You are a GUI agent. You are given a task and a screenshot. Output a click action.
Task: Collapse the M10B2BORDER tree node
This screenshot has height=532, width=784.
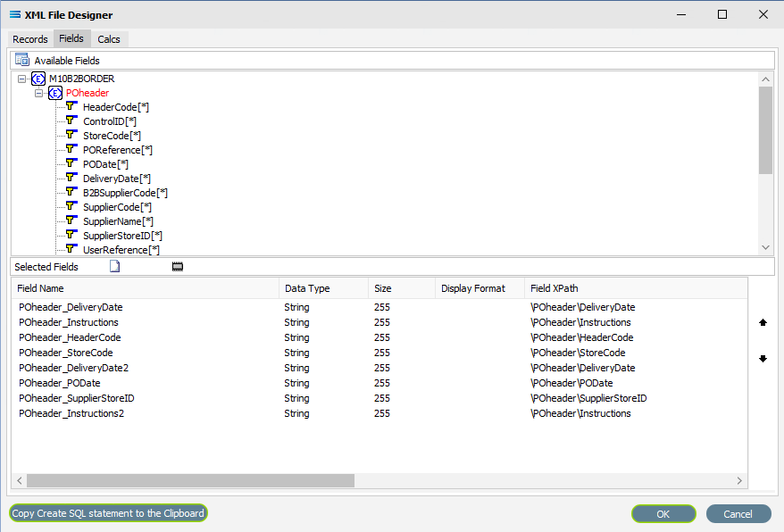(x=21, y=79)
